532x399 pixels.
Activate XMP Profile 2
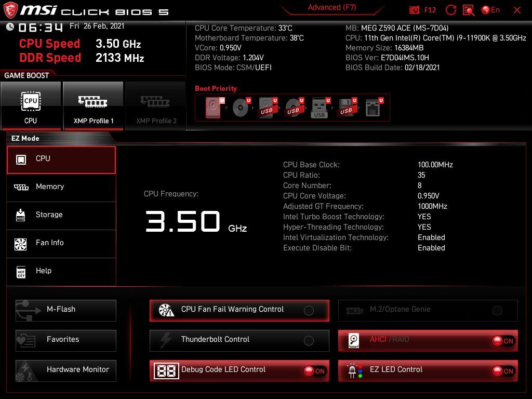[x=156, y=105]
